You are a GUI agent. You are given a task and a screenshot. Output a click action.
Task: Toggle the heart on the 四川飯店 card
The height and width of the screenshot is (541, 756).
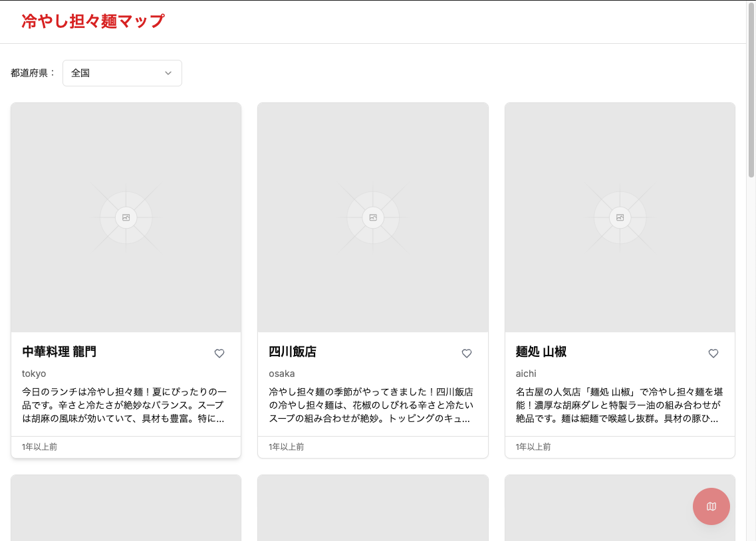click(467, 353)
